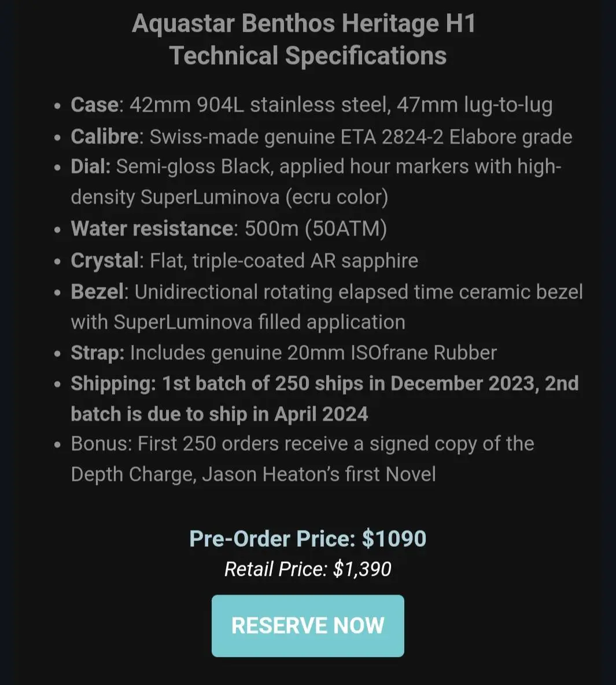Click the Technical Specifications title line
616x685 pixels.
308,56
